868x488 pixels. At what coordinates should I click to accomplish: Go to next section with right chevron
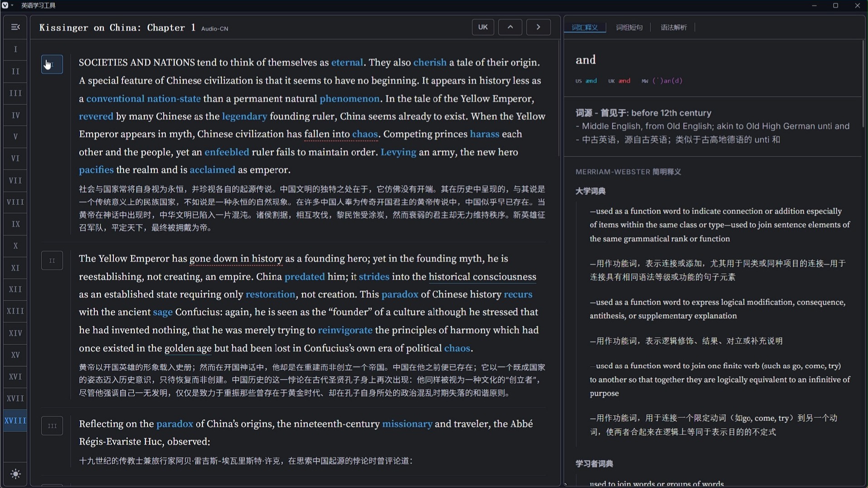538,27
